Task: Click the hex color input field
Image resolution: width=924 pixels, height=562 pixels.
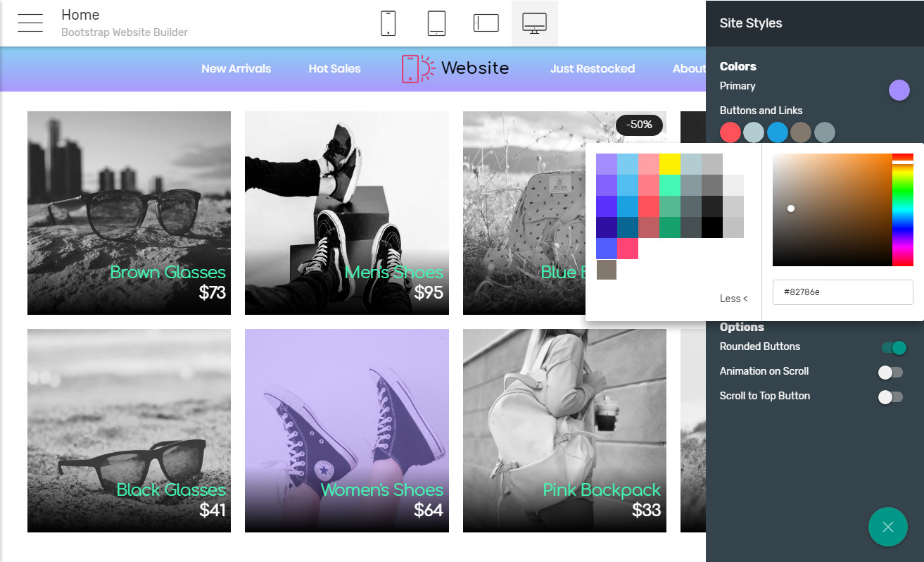Action: [842, 292]
